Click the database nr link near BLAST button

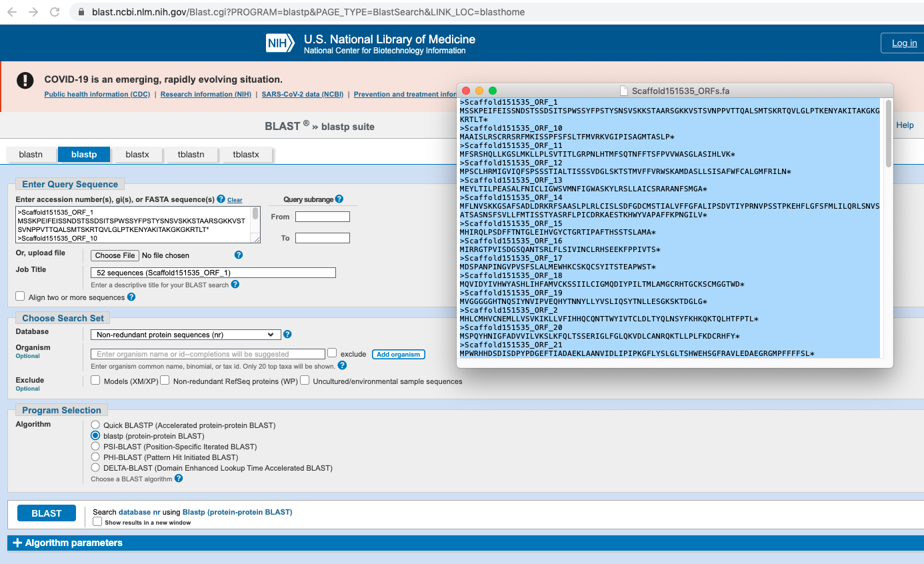[x=139, y=512]
